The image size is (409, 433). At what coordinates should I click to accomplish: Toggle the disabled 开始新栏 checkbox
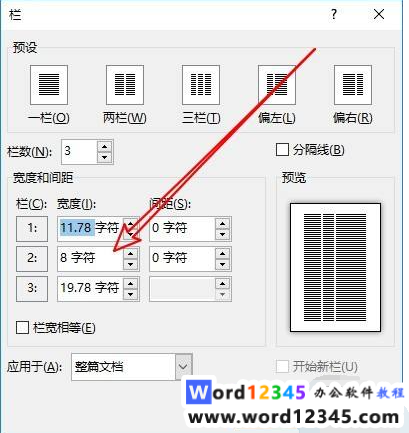click(282, 367)
